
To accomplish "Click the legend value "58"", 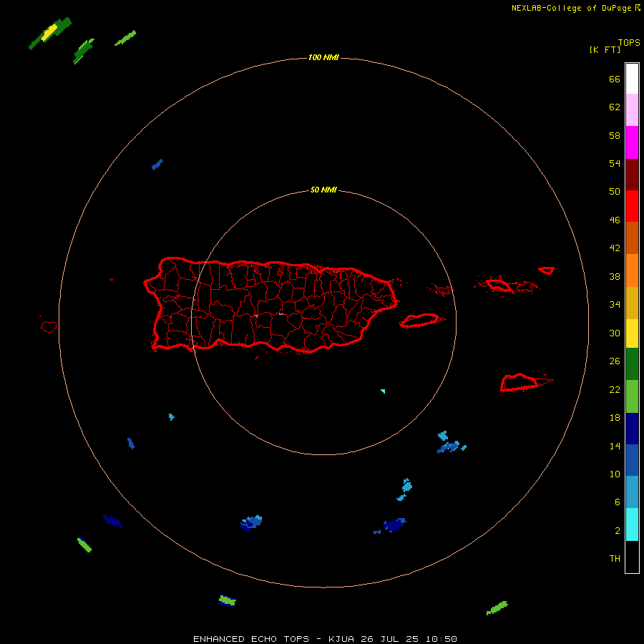I will 615,135.
